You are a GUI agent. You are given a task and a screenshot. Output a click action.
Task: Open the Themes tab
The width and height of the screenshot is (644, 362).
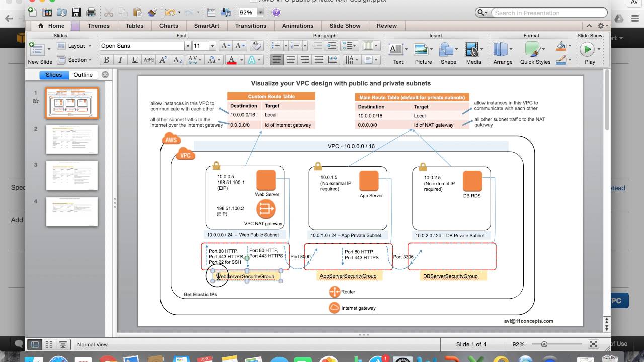click(98, 26)
